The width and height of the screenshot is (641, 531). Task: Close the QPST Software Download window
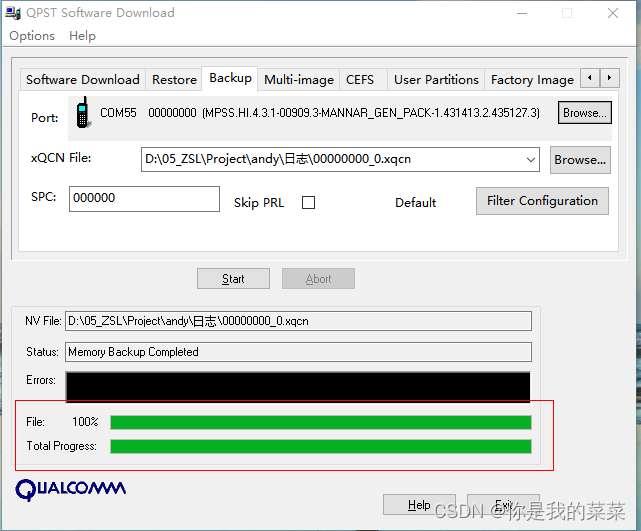pyautogui.click(x=613, y=13)
